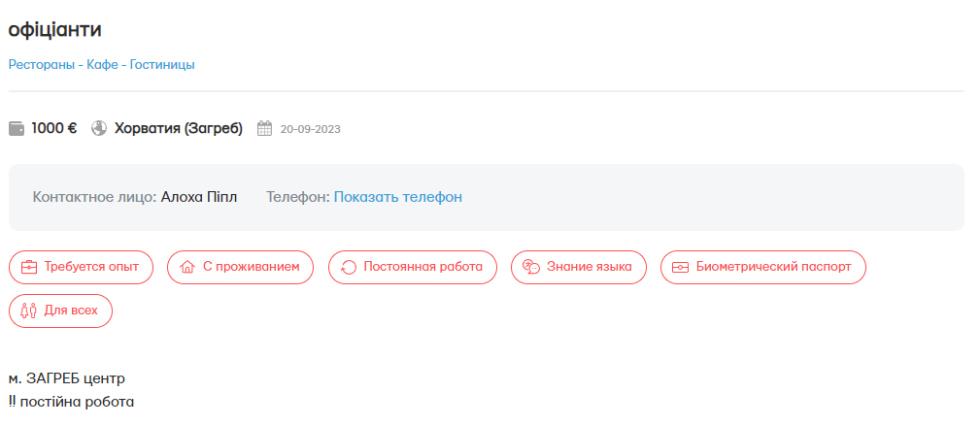Choose the Постоянная работа tag
The height and width of the screenshot is (426, 980).
click(413, 267)
